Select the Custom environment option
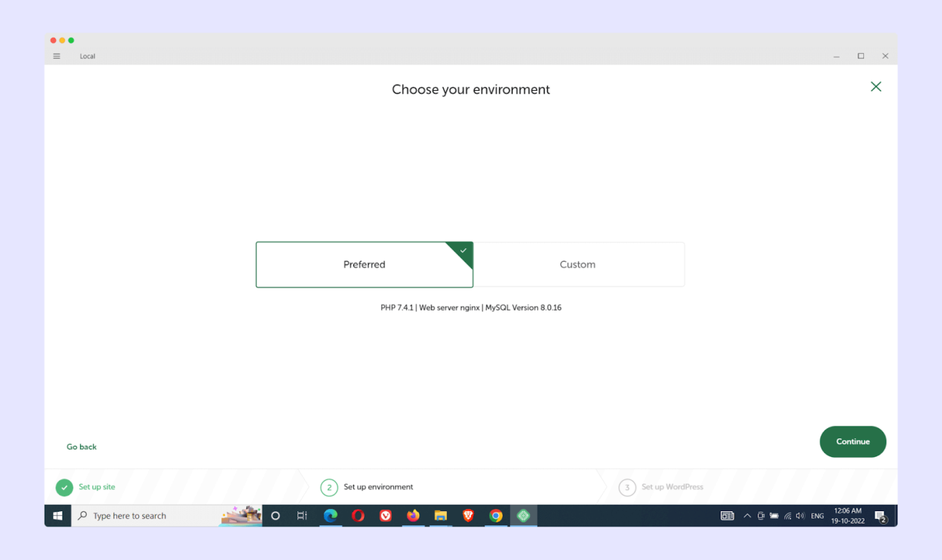 (578, 264)
